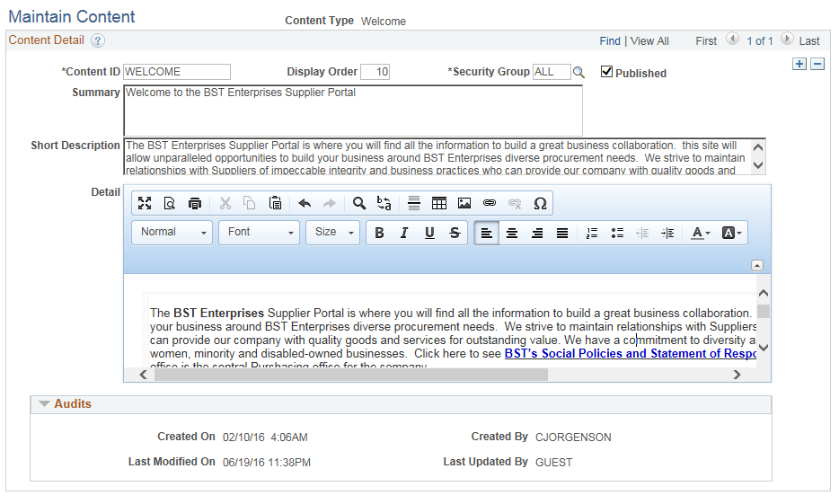Open the Font dropdown
Screen dimensions: 839x504
tap(259, 233)
